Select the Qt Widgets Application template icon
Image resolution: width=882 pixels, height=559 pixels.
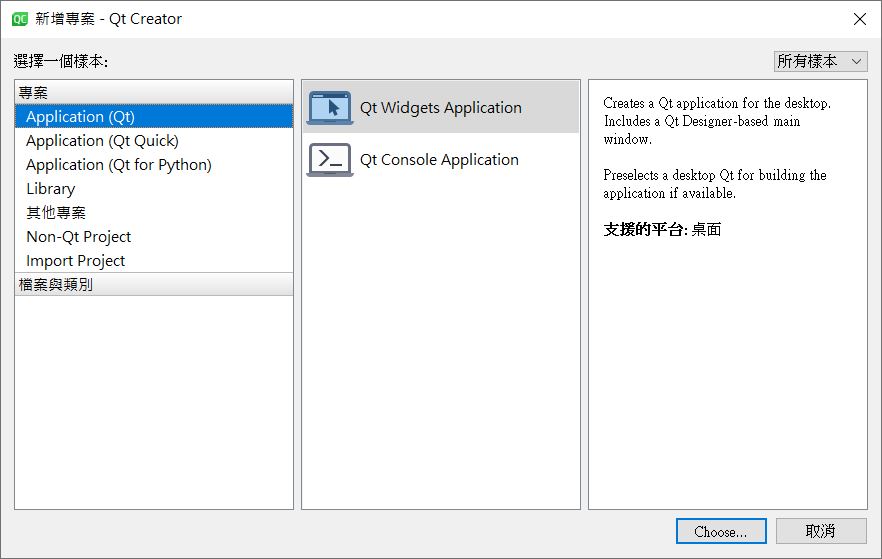coord(330,107)
